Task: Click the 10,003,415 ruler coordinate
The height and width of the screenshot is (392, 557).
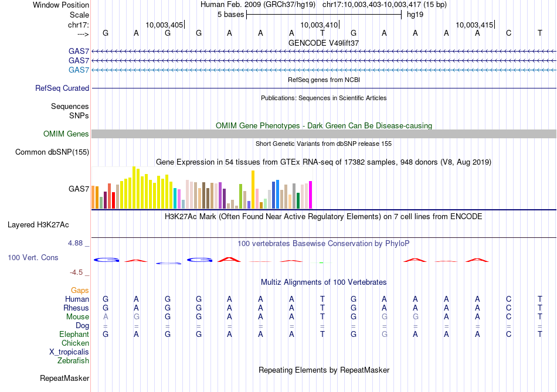Action: coord(474,25)
